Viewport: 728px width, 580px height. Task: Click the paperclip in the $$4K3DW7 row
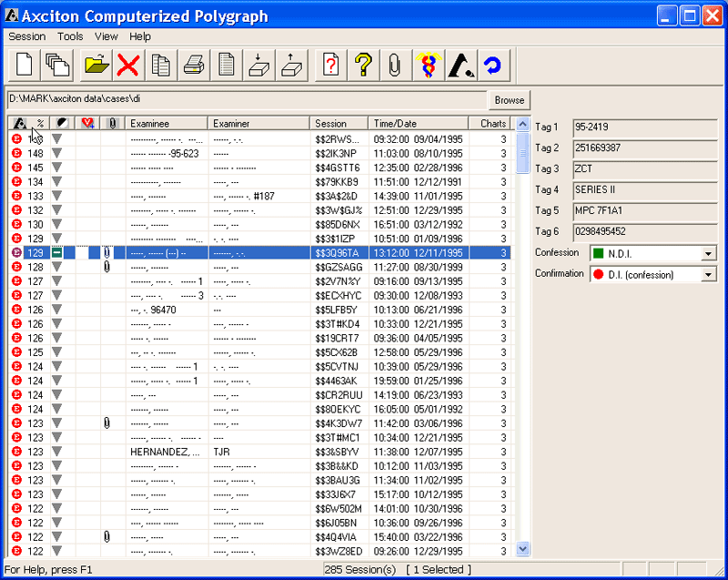pyautogui.click(x=106, y=423)
